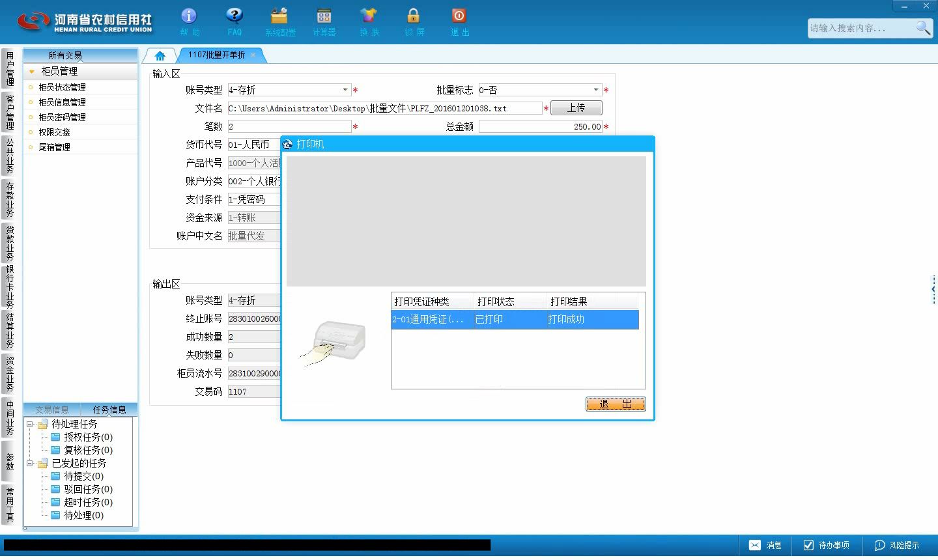
Task: Click the 笔数 input field
Action: [x=289, y=126]
